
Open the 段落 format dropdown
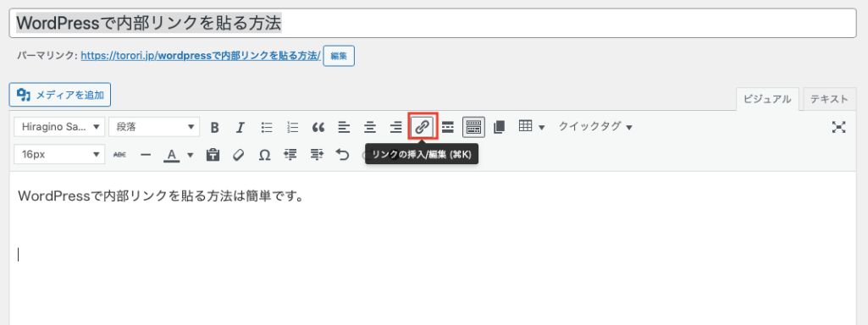tap(154, 127)
